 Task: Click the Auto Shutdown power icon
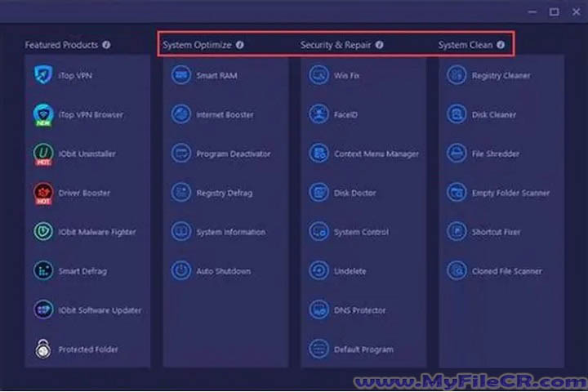[181, 270]
